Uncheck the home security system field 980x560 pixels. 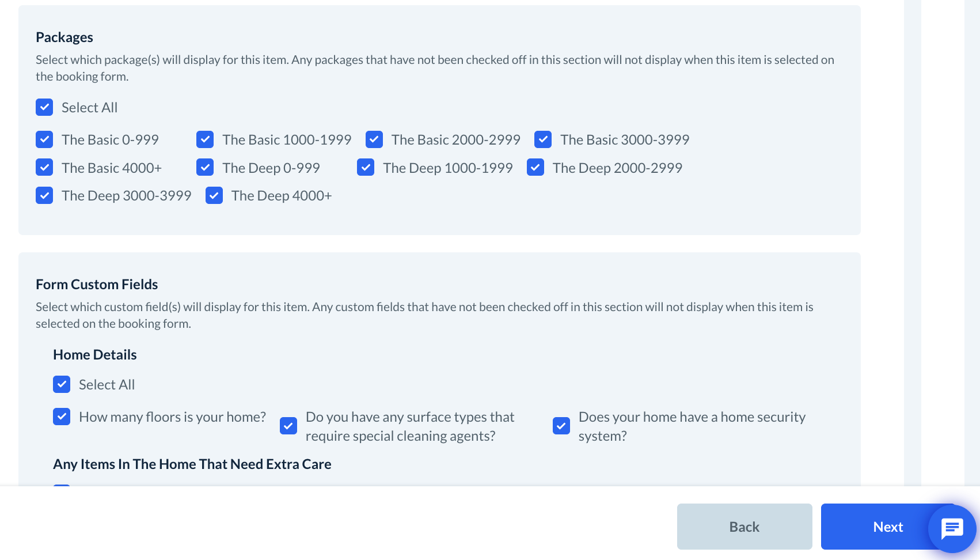pyautogui.click(x=561, y=426)
